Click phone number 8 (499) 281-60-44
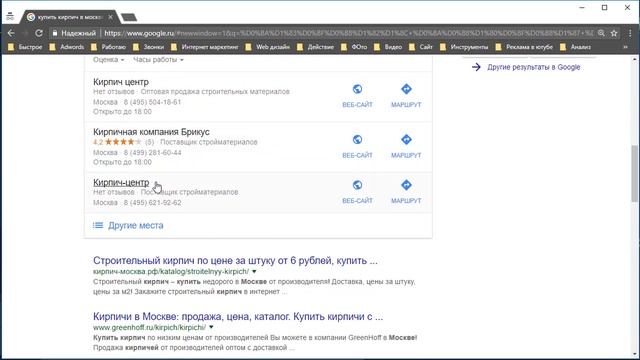Screen dimensions: 640x360 pos(152,153)
